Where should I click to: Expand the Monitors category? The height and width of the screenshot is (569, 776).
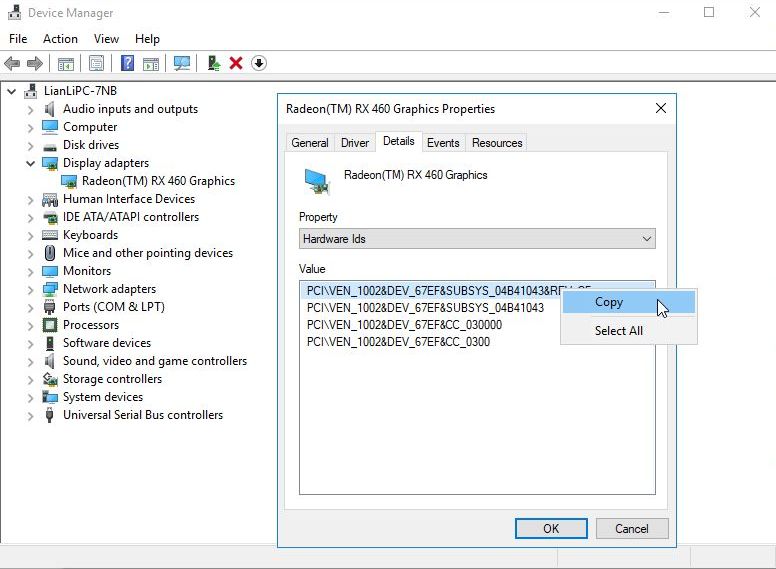[31, 272]
